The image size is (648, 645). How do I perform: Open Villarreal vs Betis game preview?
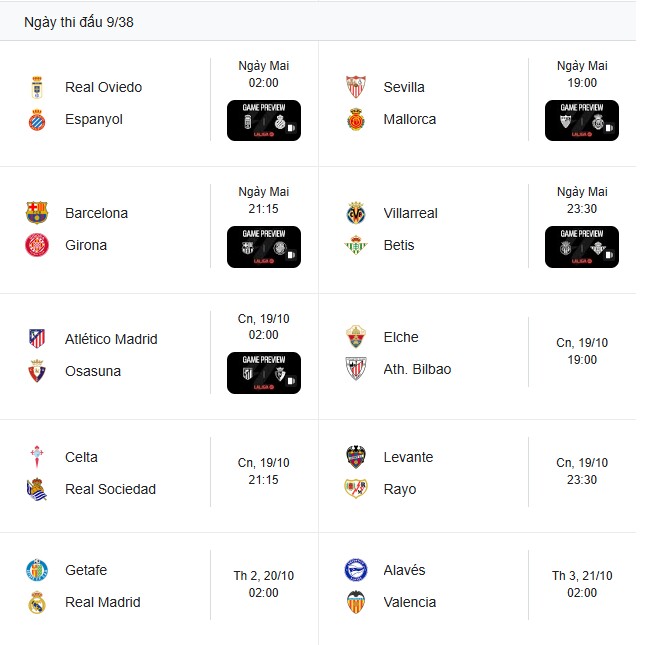pos(582,246)
